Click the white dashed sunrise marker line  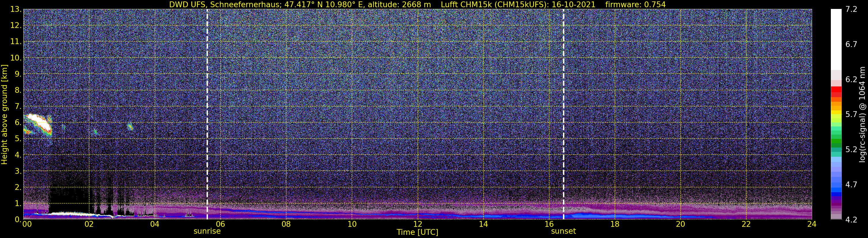coord(207,114)
